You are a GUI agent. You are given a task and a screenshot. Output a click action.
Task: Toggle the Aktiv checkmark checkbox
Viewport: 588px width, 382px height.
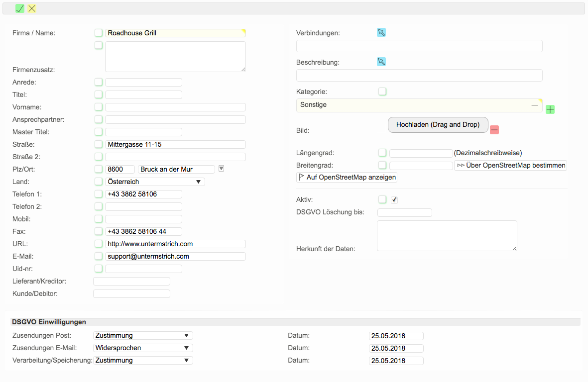[x=394, y=200]
